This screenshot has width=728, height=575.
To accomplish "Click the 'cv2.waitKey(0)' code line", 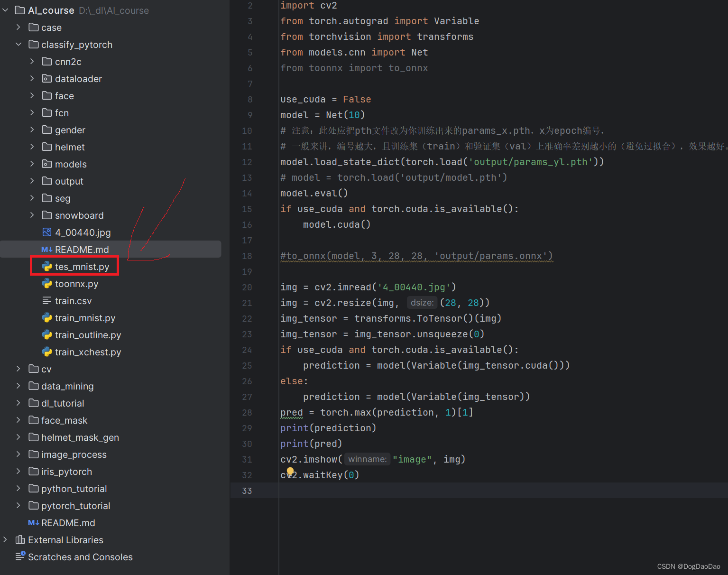I will coord(320,475).
